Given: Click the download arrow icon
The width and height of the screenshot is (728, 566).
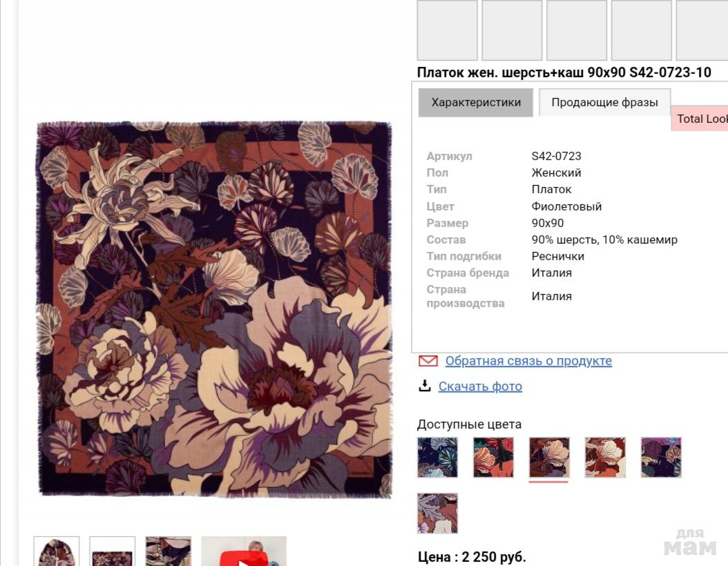Looking at the screenshot, I should [x=424, y=386].
